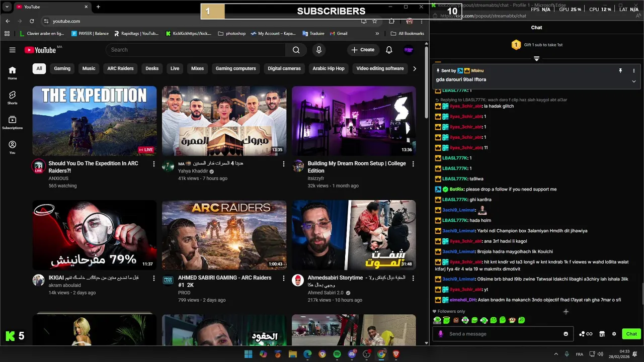Click the Create button on YouTube
Screen dimensions: 644x362
(363, 50)
